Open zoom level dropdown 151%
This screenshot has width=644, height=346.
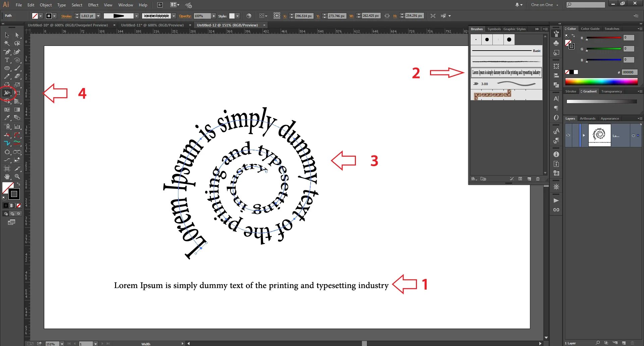(x=62, y=344)
